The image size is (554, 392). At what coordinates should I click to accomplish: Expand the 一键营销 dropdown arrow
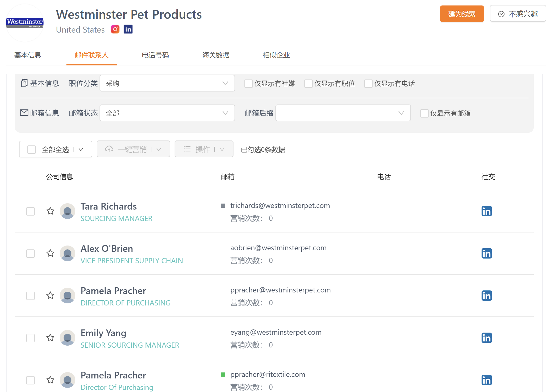coord(159,149)
